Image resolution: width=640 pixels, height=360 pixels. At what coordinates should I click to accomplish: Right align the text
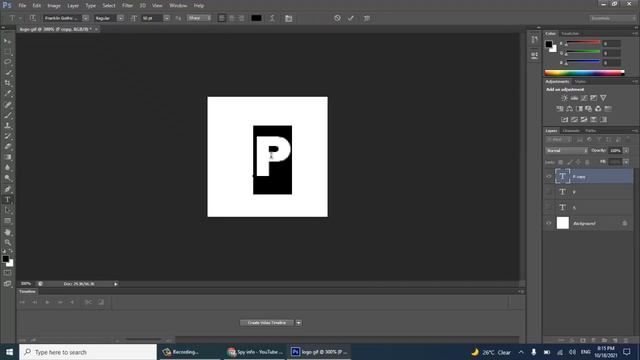click(x=241, y=18)
